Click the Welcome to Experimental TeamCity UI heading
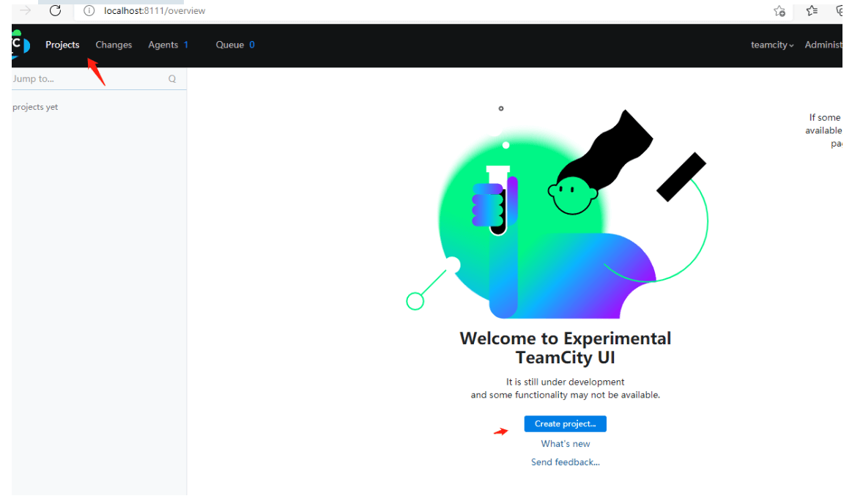852x504 pixels. click(x=565, y=347)
